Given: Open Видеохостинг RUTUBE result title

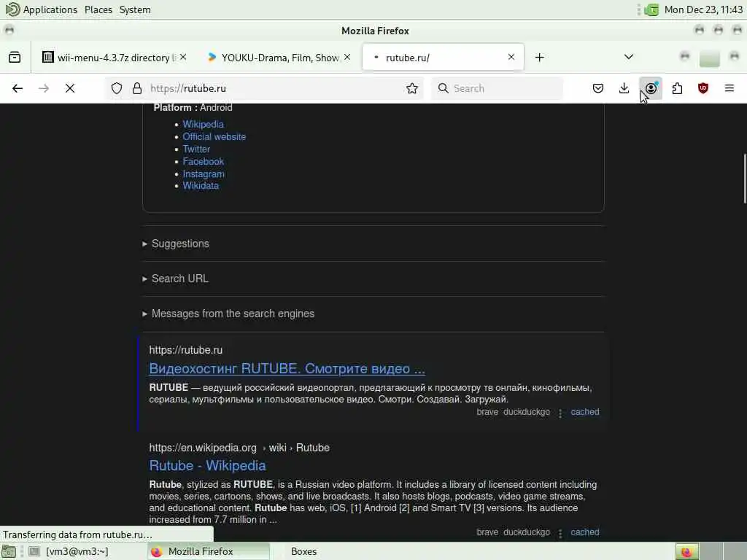Looking at the screenshot, I should pyautogui.click(x=287, y=368).
